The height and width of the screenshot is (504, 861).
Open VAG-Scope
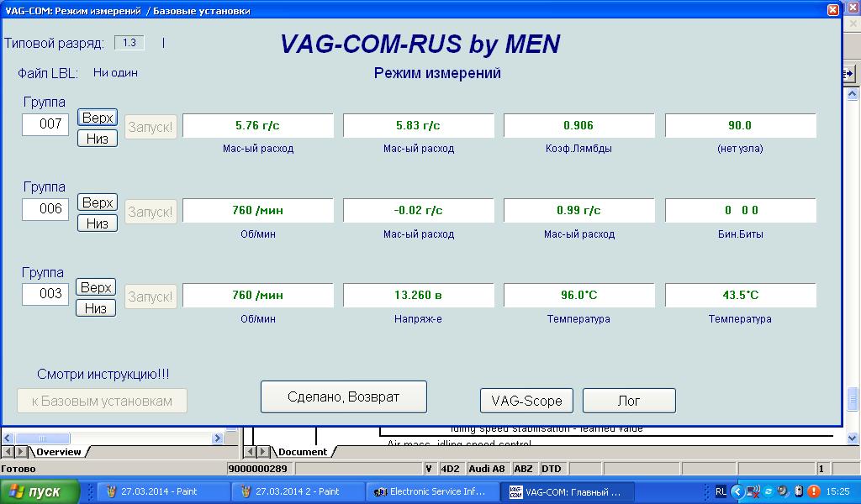(526, 401)
